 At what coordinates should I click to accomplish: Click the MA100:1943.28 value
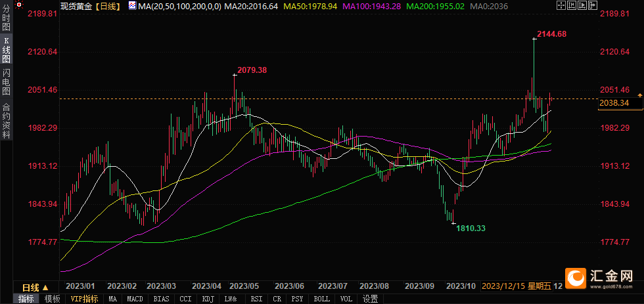click(373, 6)
